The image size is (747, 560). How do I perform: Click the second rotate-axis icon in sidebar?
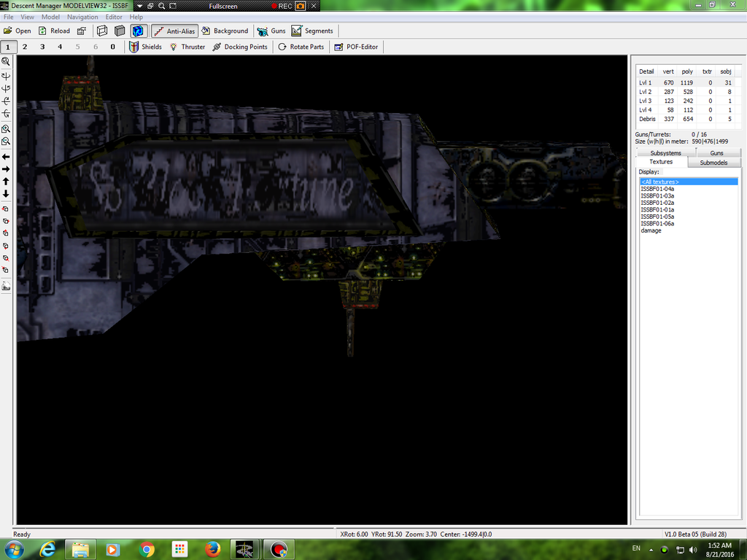tap(6, 88)
